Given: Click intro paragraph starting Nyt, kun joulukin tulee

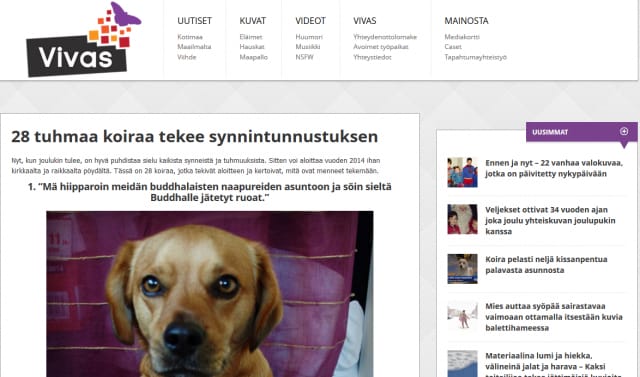Looking at the screenshot, I should (196, 166).
